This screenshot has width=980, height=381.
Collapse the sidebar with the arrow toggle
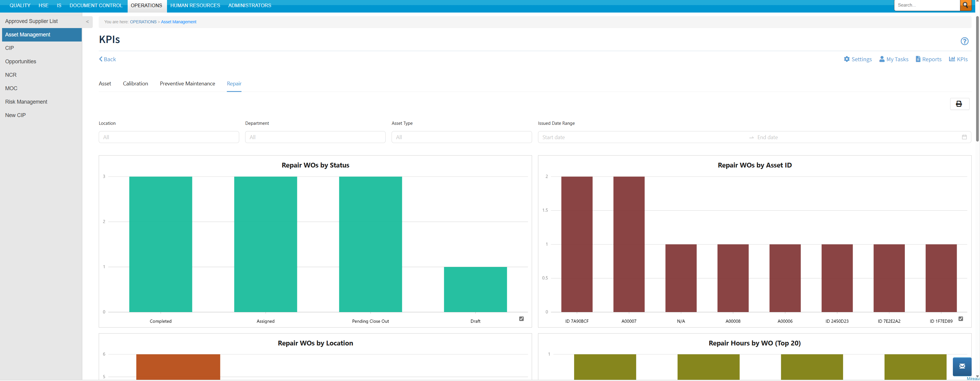tap(87, 22)
